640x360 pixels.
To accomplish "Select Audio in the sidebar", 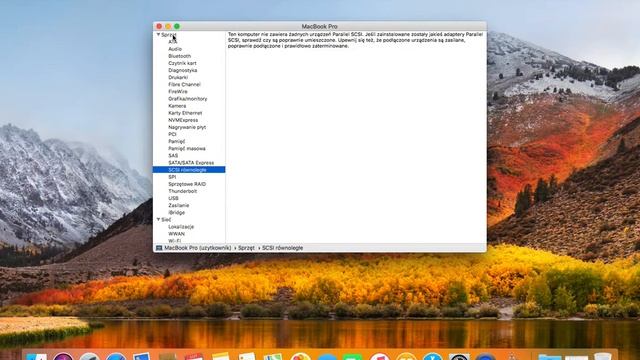I will pyautogui.click(x=175, y=49).
